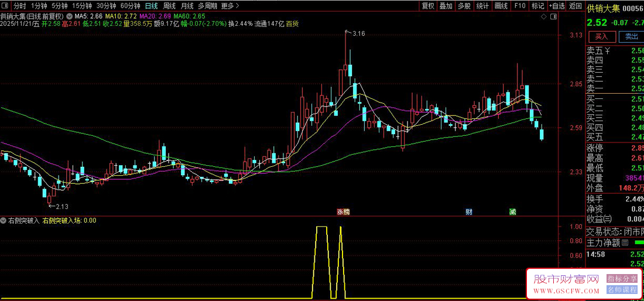This screenshot has width=644, height=301.
Task: Click the small icon next to 主力净额
Action: coord(625,242)
